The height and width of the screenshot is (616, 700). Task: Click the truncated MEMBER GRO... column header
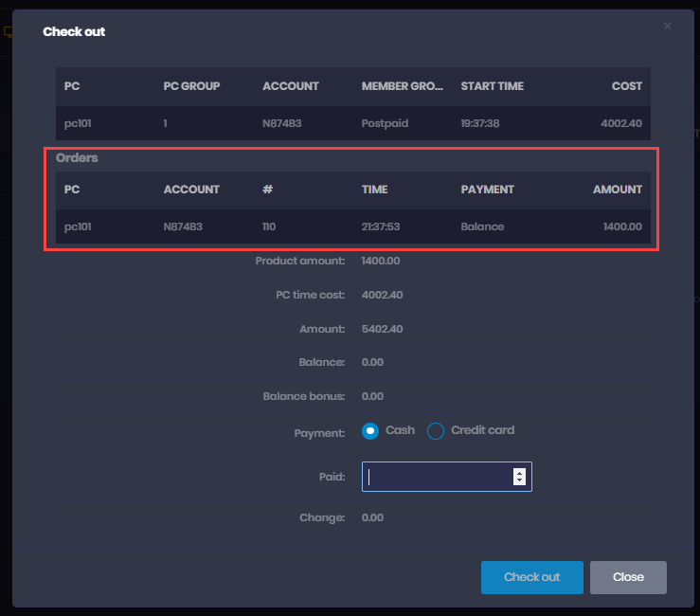[403, 86]
